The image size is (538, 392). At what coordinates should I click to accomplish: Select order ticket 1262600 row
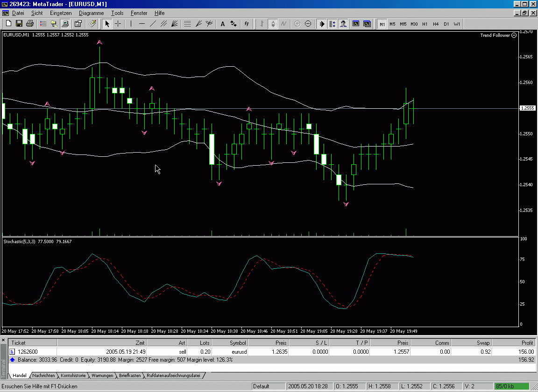[x=28, y=351]
